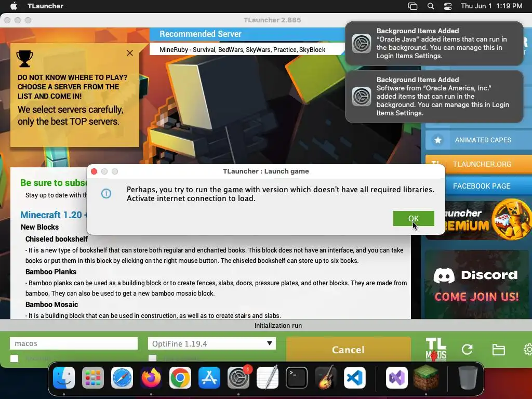
Task: Dismiss the yellow server tip with X
Action: 129,53
